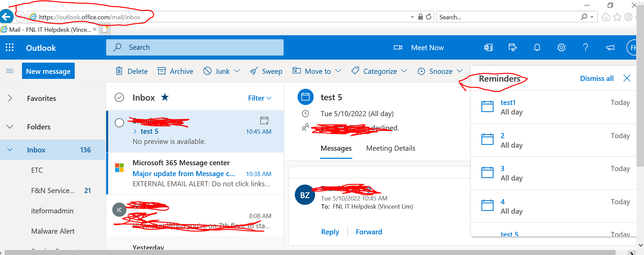Click the JC sender avatar
Image resolution: width=644 pixels, height=255 pixels.
pyautogui.click(x=119, y=210)
